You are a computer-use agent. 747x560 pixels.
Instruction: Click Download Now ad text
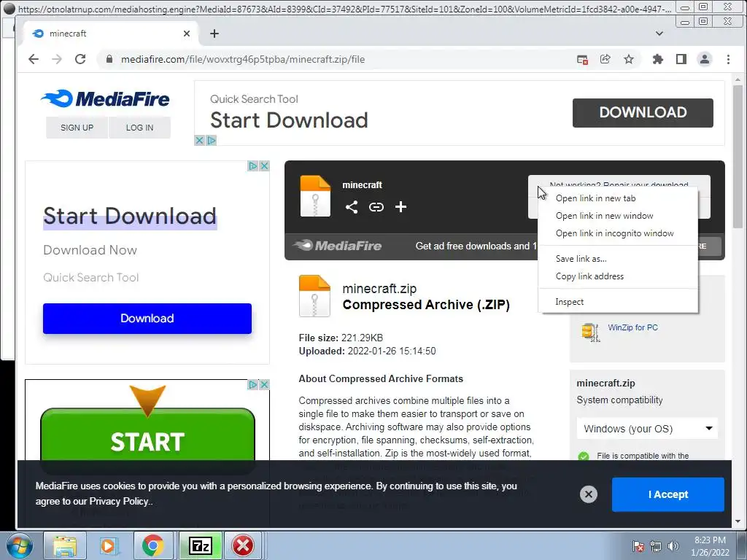tap(90, 250)
